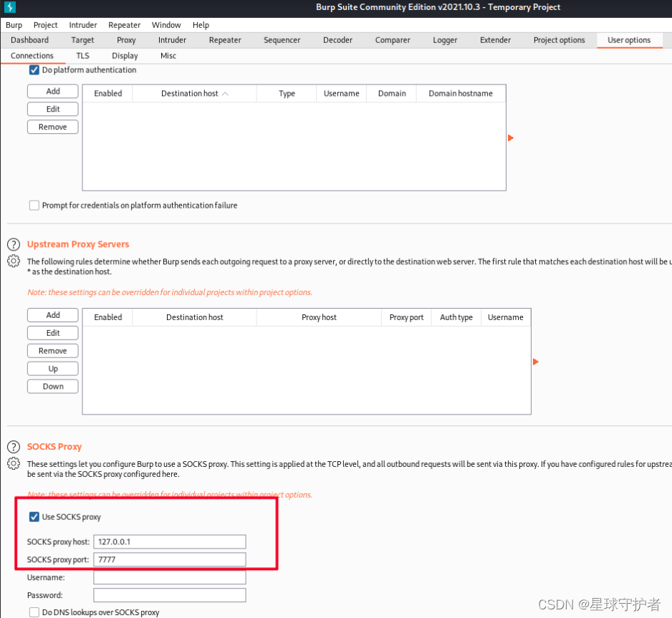Viewport: 672px width, 618px height.
Task: Select the User options tab
Action: coord(629,40)
